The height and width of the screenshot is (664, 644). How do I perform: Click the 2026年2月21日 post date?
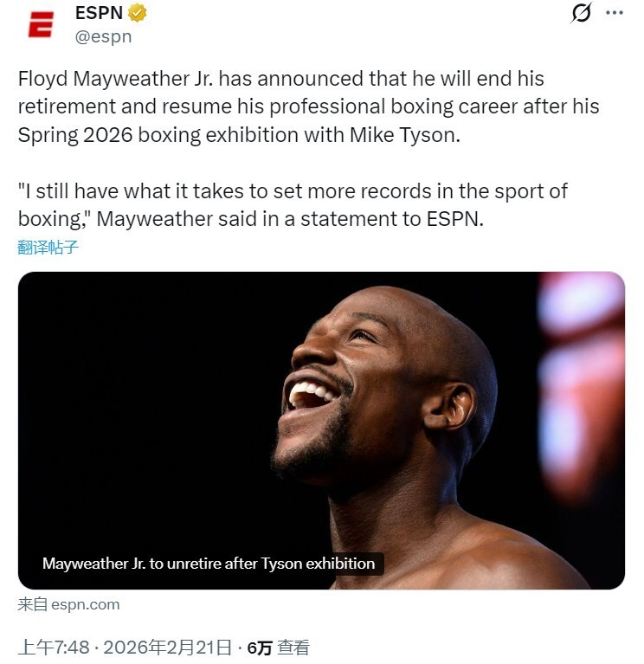167,647
